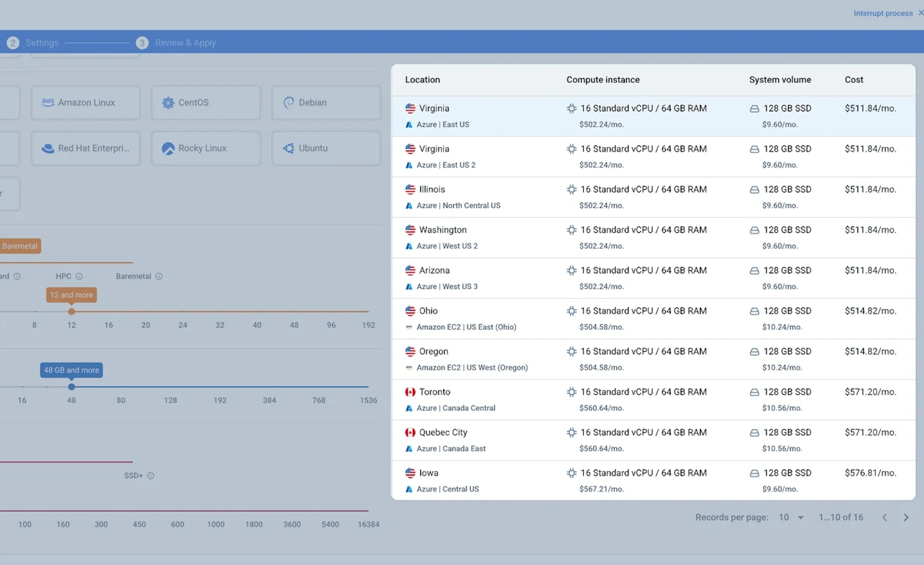
Task: Set vCPU slider to 32
Action: (220, 312)
